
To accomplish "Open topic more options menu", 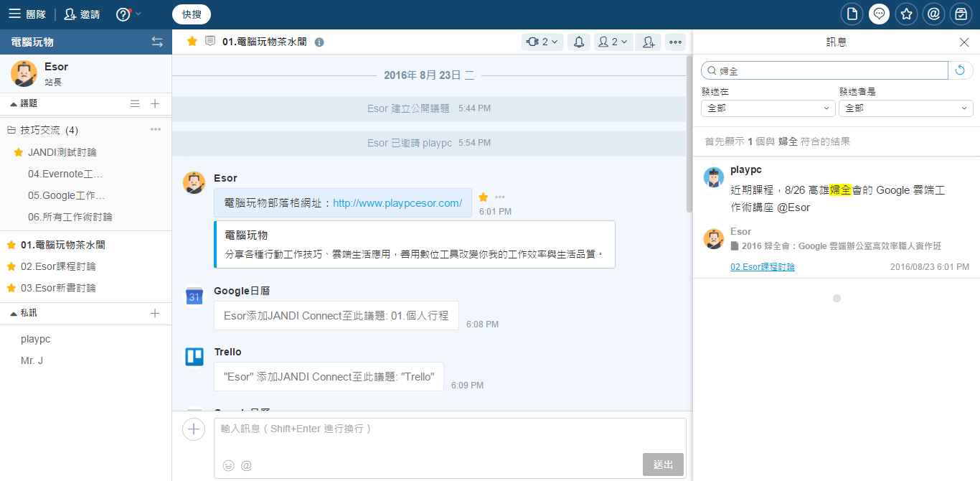I will (675, 42).
